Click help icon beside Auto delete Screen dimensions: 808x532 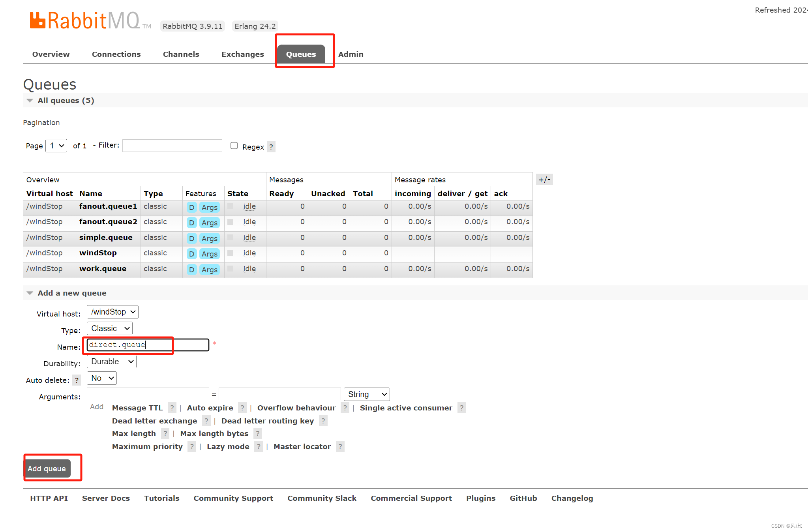coord(77,380)
